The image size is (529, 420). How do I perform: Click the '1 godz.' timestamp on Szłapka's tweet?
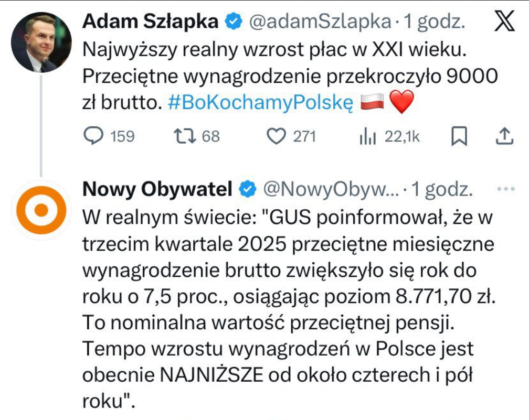tap(435, 22)
